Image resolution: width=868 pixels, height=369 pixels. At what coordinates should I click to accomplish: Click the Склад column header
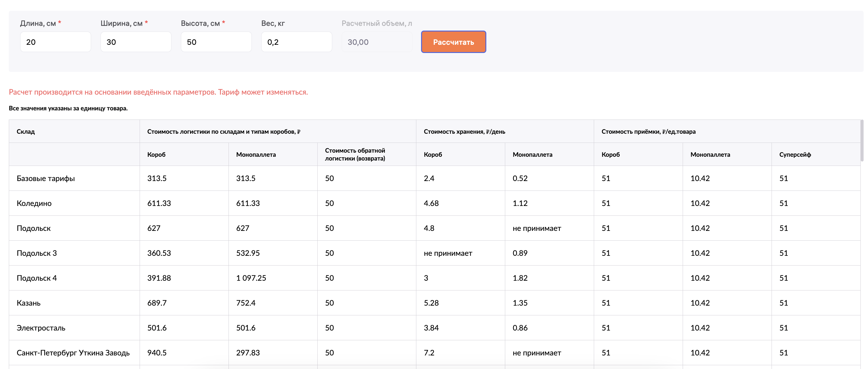coord(26,132)
